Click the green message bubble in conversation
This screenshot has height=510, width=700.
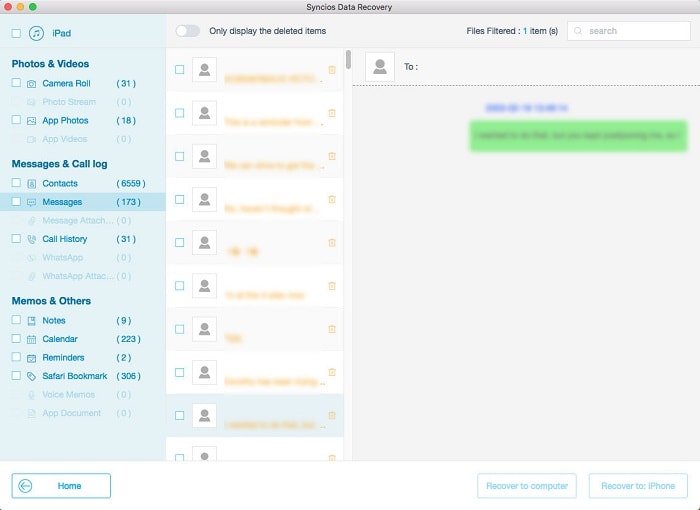[578, 136]
